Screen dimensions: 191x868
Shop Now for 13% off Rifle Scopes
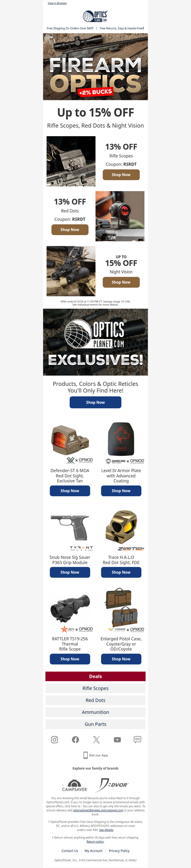pyautogui.click(x=121, y=175)
